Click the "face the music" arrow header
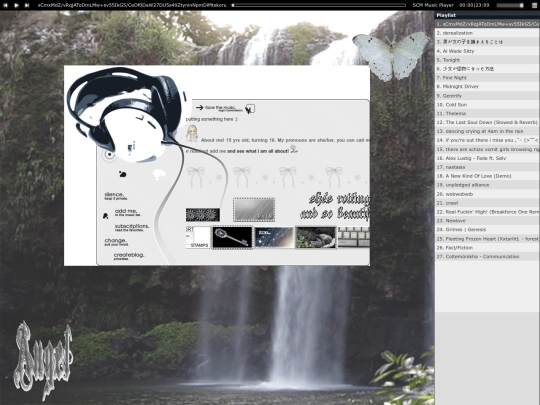 (220, 108)
